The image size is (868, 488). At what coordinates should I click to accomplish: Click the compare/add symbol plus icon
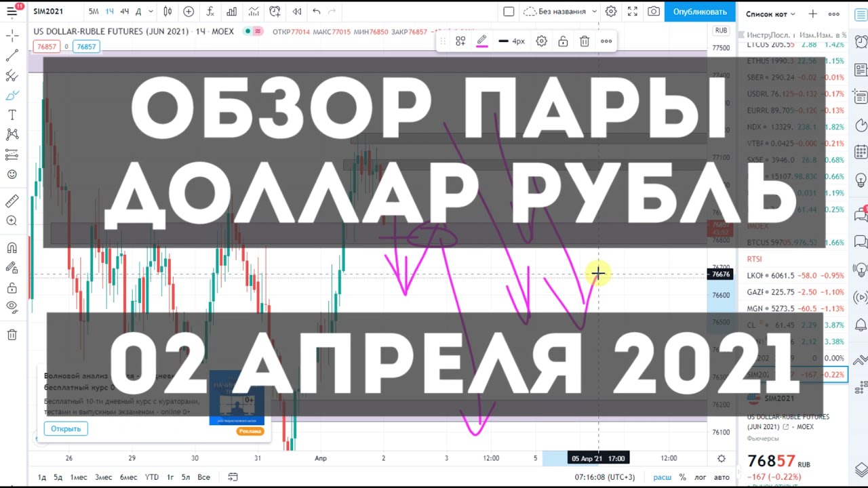pos(189,12)
